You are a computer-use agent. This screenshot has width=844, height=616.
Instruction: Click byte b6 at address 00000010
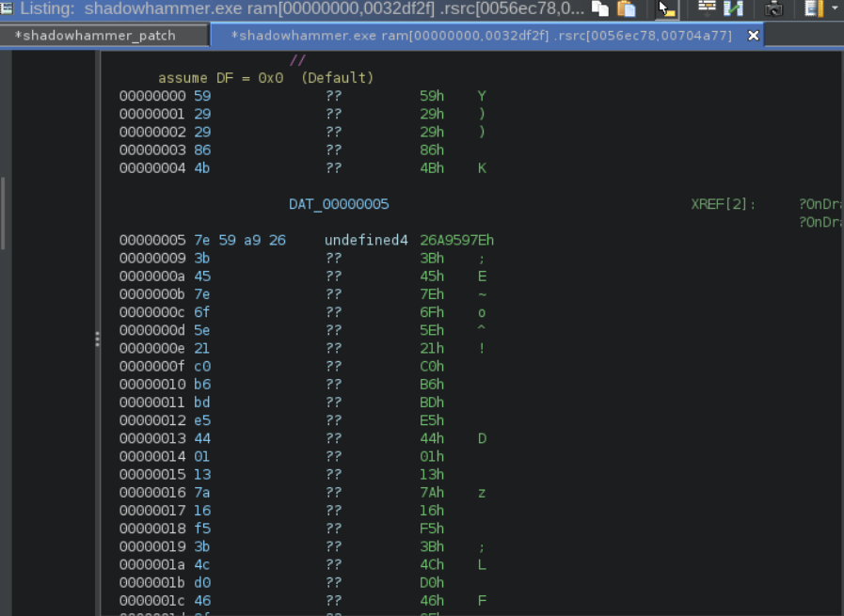pos(202,385)
